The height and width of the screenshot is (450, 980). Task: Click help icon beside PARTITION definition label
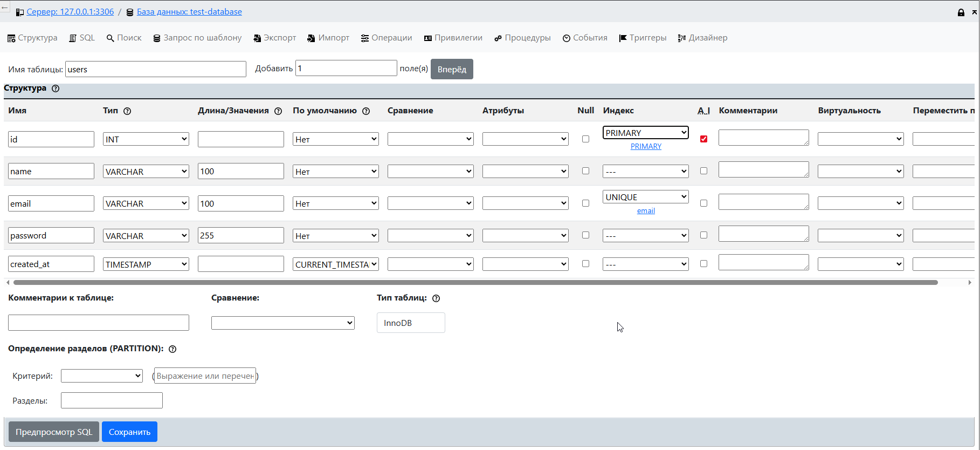click(x=172, y=349)
